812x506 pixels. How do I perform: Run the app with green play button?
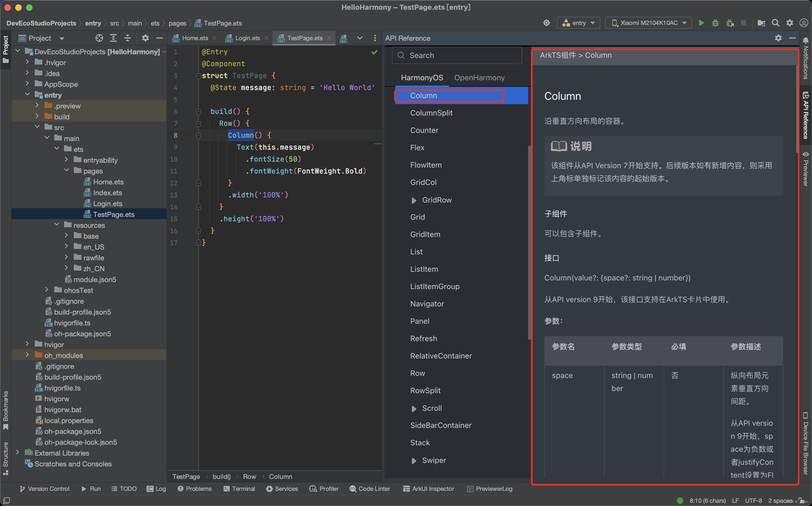(x=701, y=23)
